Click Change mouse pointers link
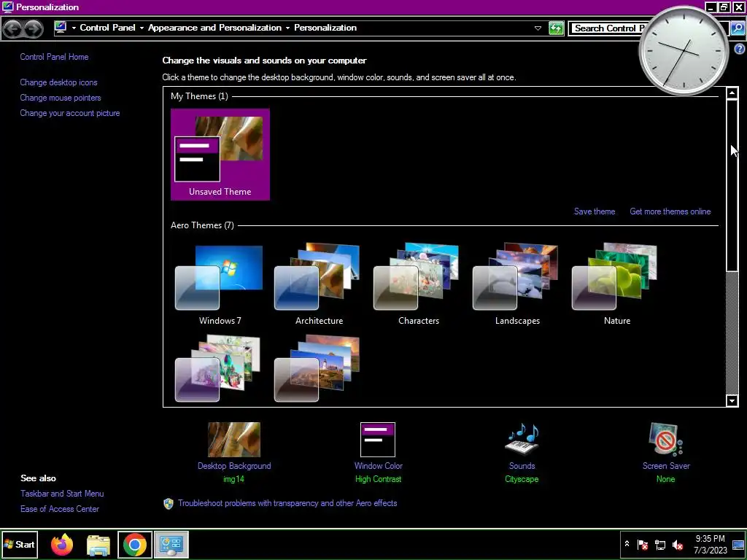The height and width of the screenshot is (560, 747). pos(61,98)
